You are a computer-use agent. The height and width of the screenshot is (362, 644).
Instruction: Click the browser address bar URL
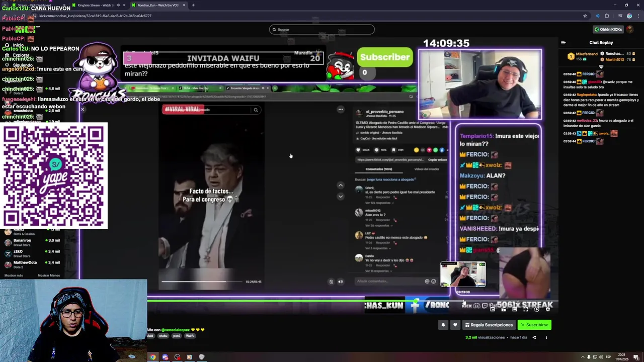[96, 16]
